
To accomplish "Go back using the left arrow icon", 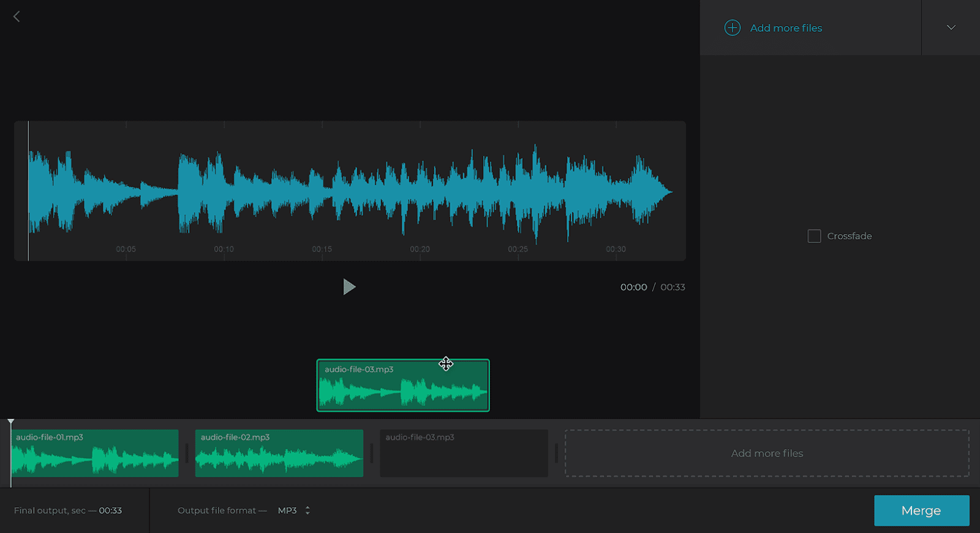I will [x=17, y=17].
